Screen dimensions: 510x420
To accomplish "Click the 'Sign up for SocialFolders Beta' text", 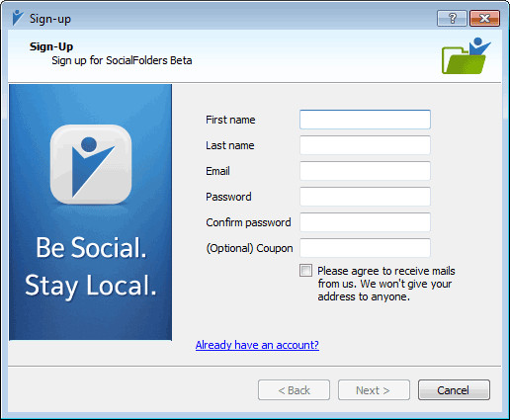I will (122, 60).
